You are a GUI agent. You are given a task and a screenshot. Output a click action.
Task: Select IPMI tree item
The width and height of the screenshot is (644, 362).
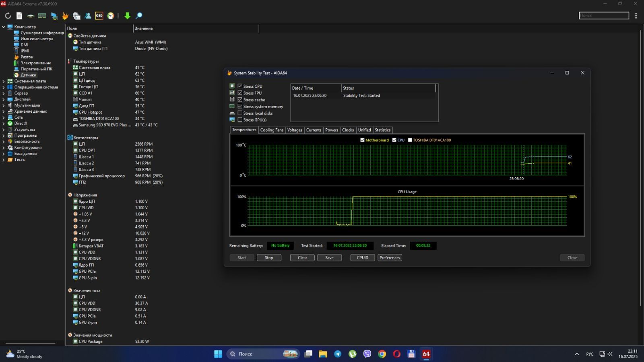click(25, 51)
